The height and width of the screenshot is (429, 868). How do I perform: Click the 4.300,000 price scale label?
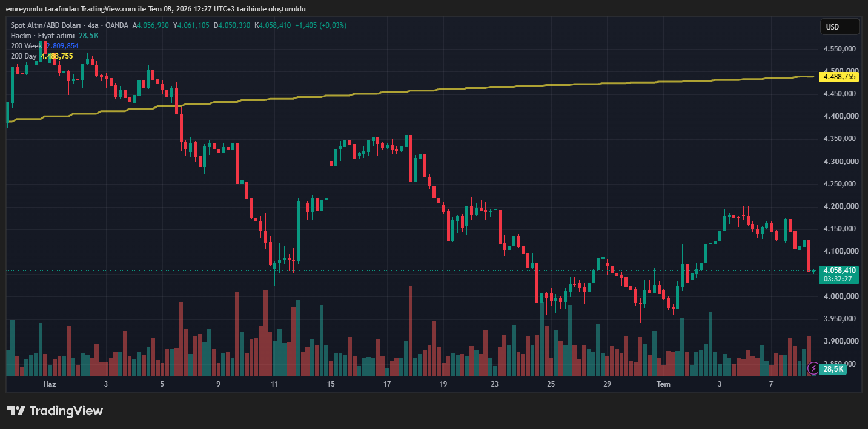pos(840,162)
